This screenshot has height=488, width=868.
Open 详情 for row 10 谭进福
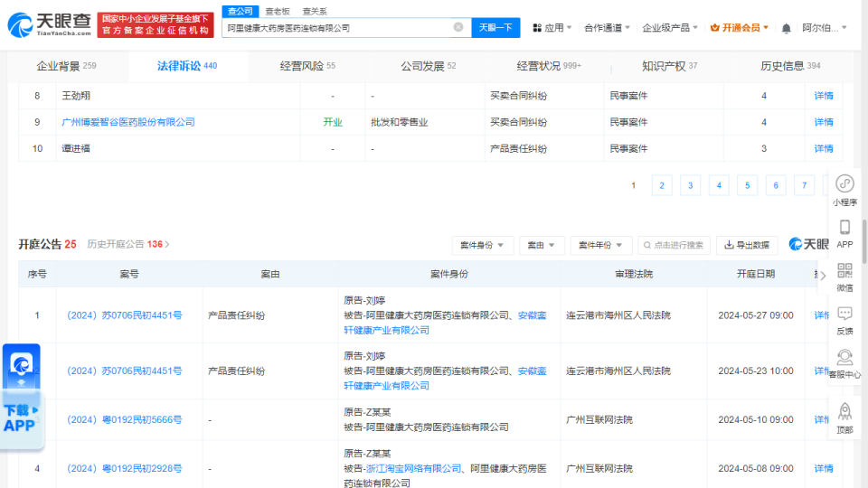click(x=824, y=148)
